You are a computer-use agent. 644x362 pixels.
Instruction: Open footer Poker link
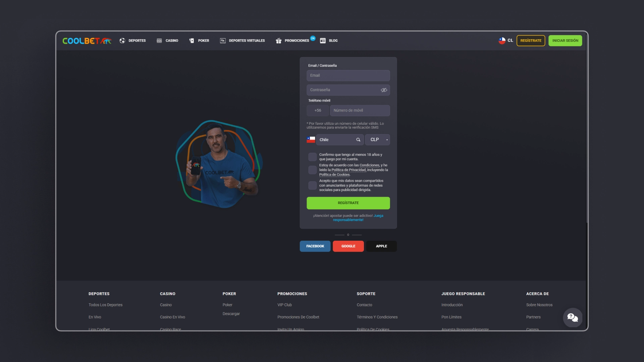(227, 305)
